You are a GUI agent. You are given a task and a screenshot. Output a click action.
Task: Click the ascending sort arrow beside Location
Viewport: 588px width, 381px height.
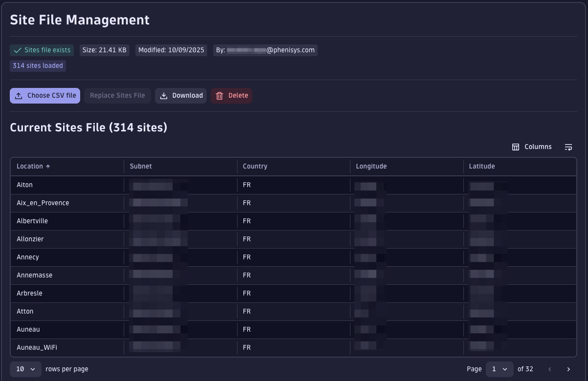tap(48, 166)
